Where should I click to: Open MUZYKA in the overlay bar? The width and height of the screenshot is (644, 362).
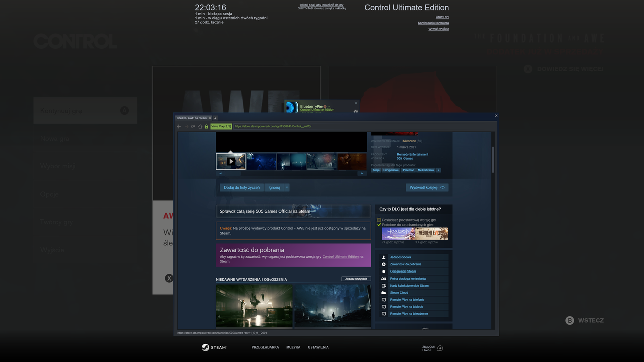(x=293, y=347)
